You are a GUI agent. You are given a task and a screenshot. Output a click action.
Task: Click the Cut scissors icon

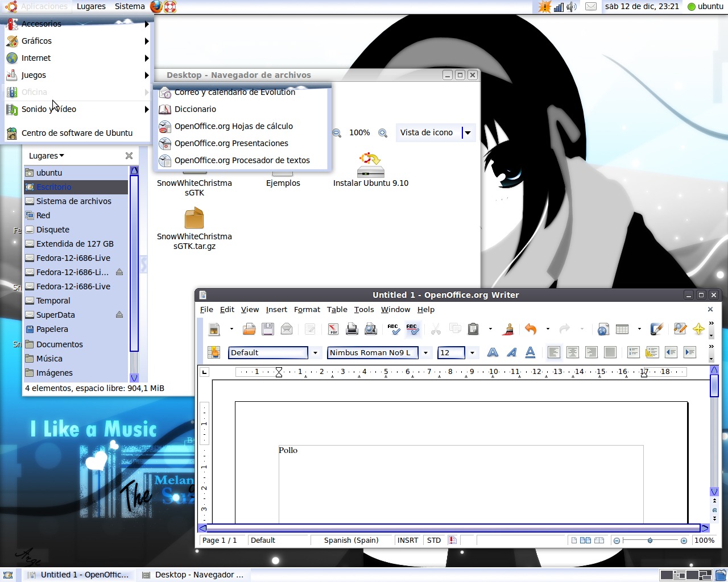click(436, 329)
